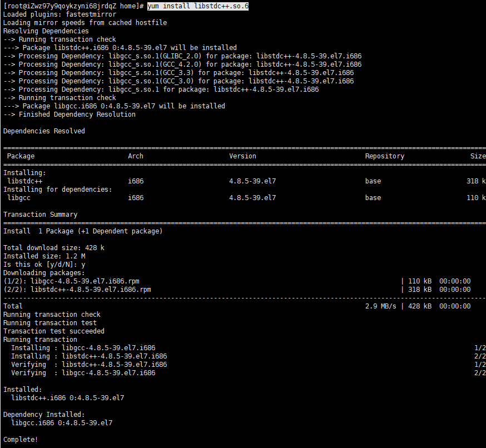Click the 'Running transaction' line
This screenshot has height=448, width=486.
click(40, 340)
